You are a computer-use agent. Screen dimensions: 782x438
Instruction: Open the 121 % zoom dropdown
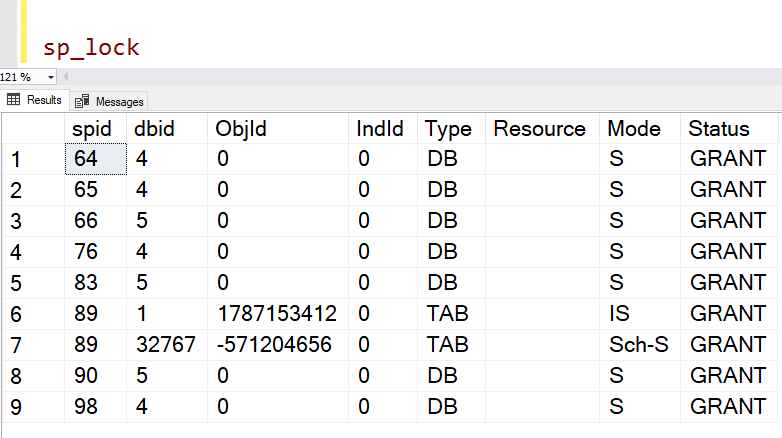pos(49,77)
